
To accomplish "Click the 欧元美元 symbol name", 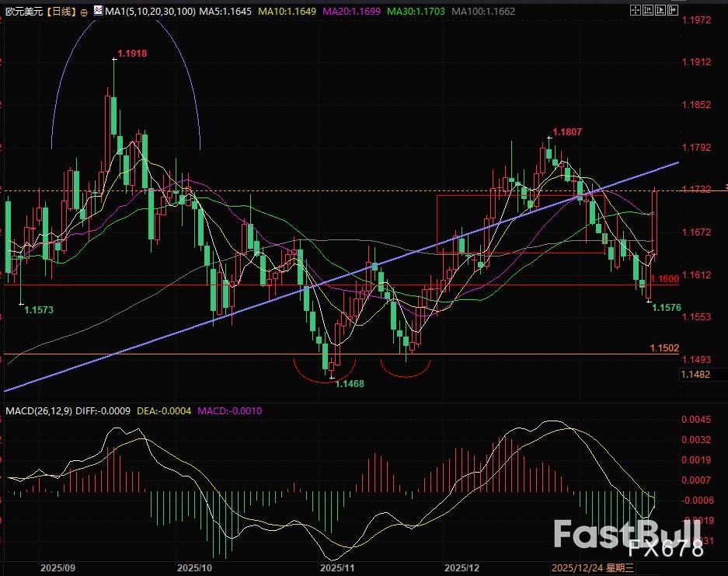I will click(x=22, y=12).
